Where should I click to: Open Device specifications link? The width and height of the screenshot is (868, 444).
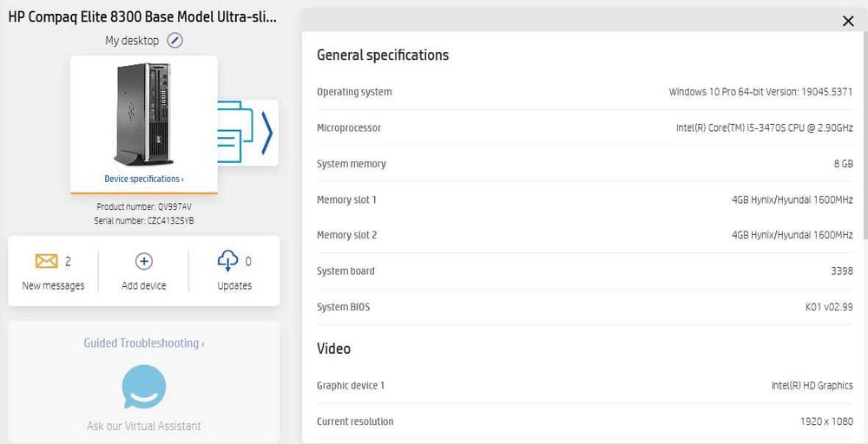click(x=144, y=179)
